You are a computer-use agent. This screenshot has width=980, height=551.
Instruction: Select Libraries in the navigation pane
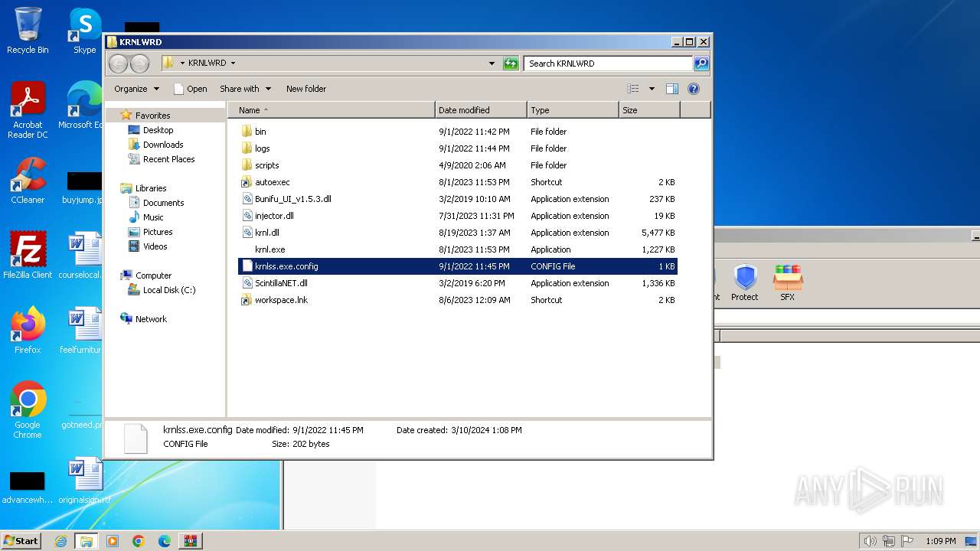151,188
